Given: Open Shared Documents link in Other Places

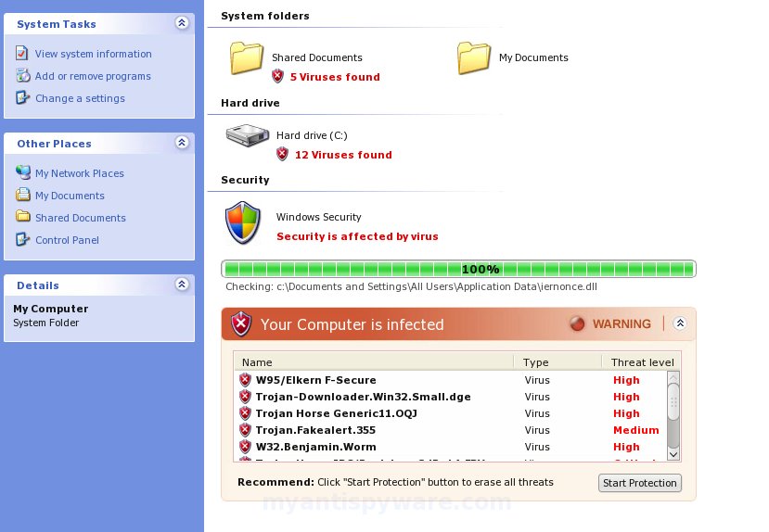Looking at the screenshot, I should 81,218.
